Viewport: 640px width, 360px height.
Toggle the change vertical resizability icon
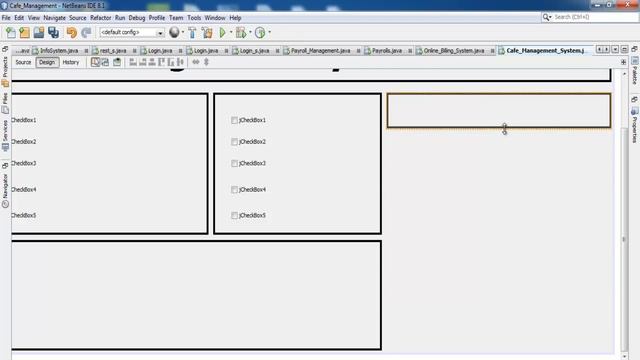click(x=206, y=62)
